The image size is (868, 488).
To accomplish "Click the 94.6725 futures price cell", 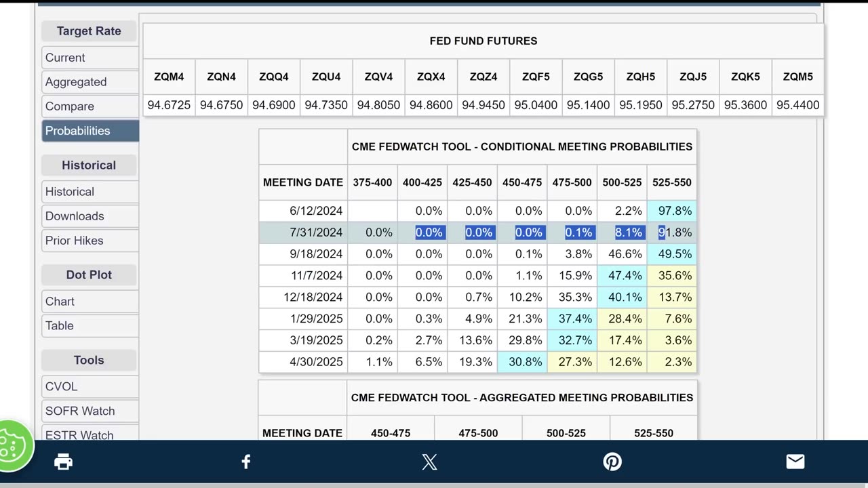I will (x=169, y=105).
